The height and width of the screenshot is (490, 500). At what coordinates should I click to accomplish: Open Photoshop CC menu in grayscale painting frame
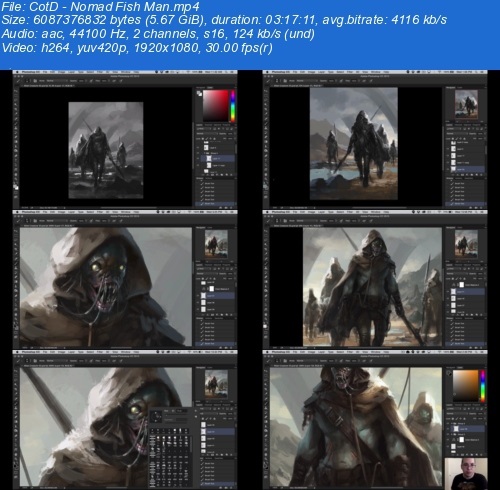[30, 72]
